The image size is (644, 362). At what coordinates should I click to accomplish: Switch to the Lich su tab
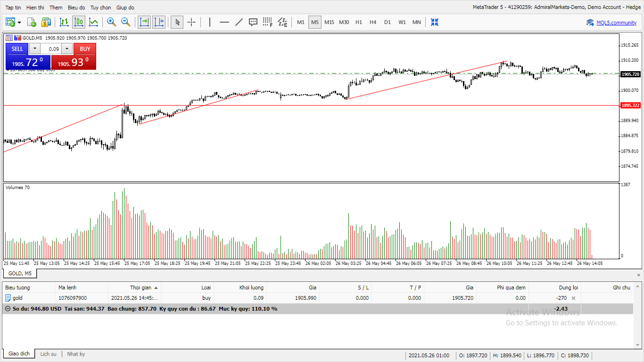pos(48,354)
